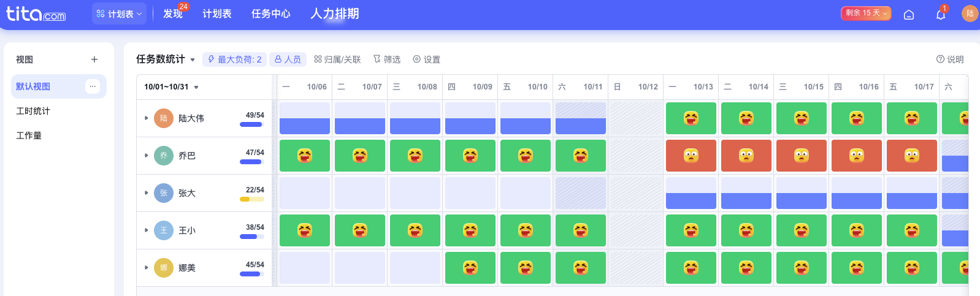Open the 计划表 app switcher dropdown

[119, 13]
